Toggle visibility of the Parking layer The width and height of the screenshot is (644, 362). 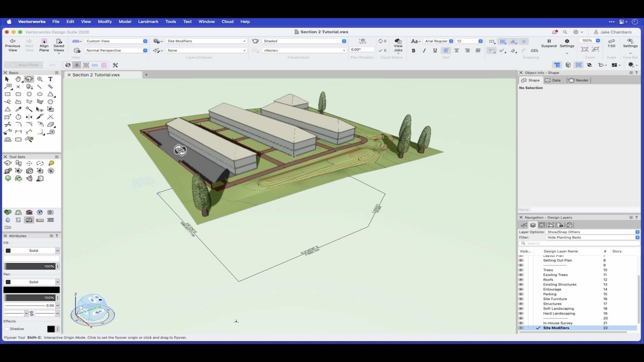point(521,294)
